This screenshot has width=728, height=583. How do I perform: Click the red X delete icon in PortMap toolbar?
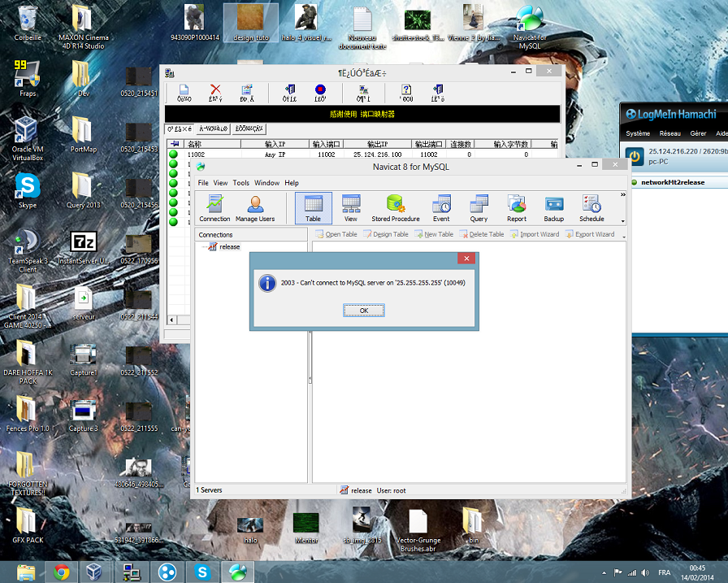[215, 93]
